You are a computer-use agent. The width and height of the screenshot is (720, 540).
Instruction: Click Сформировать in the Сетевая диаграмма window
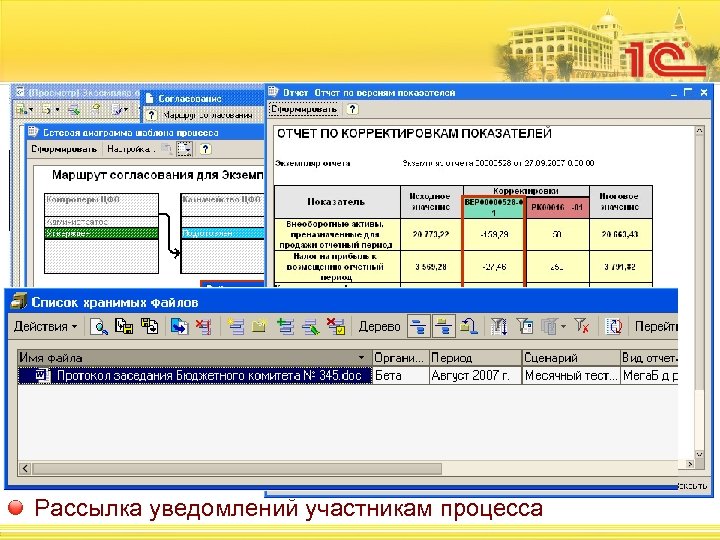point(64,149)
